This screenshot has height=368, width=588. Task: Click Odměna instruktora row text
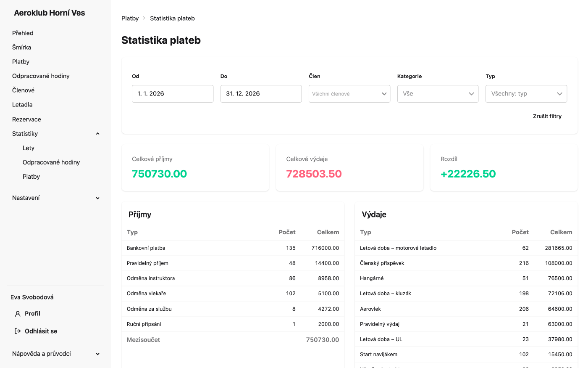(151, 278)
